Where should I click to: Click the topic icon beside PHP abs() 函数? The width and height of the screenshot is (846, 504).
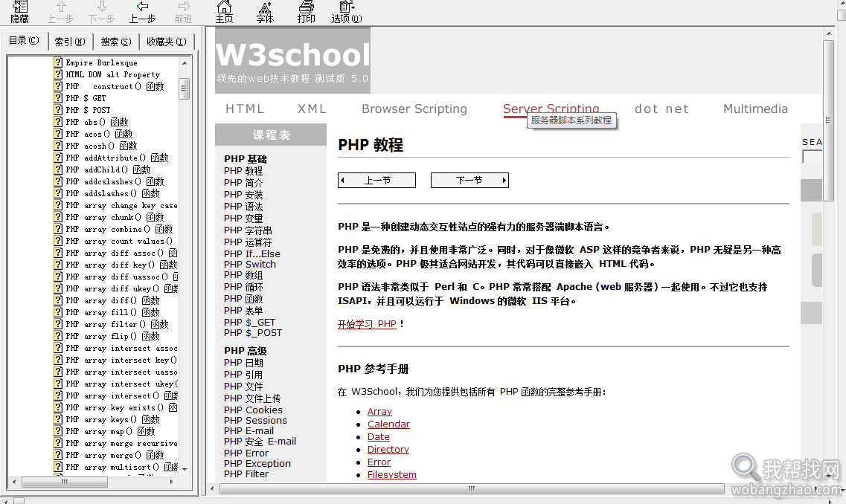tap(58, 122)
